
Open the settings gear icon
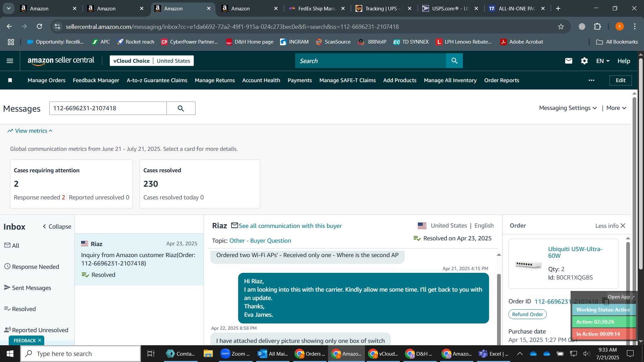(x=584, y=61)
